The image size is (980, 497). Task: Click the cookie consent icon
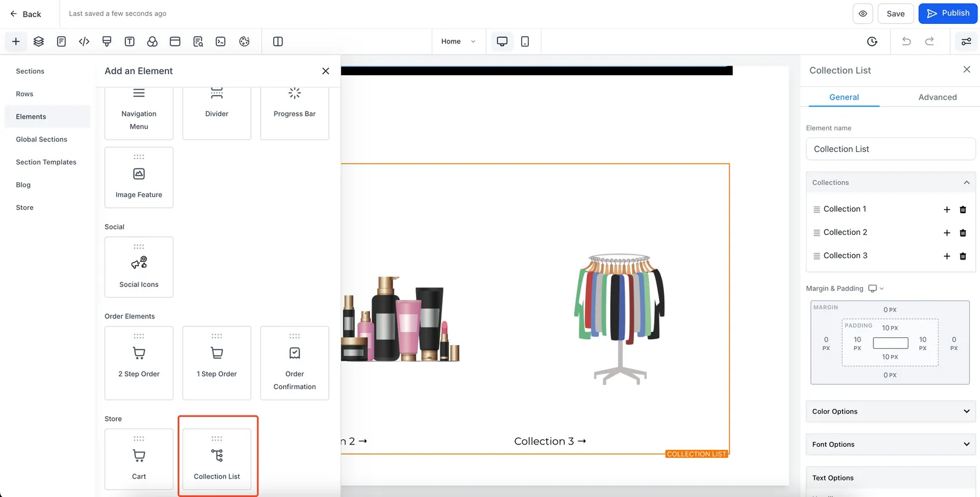tap(244, 42)
